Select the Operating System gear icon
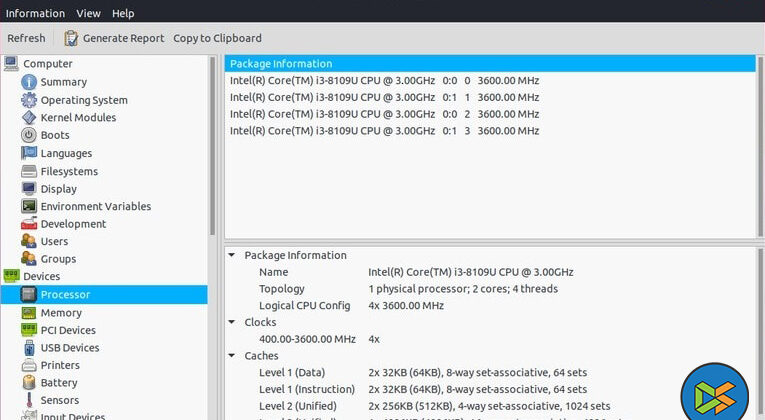Viewport: 765px width, 420px height. pyautogui.click(x=29, y=100)
